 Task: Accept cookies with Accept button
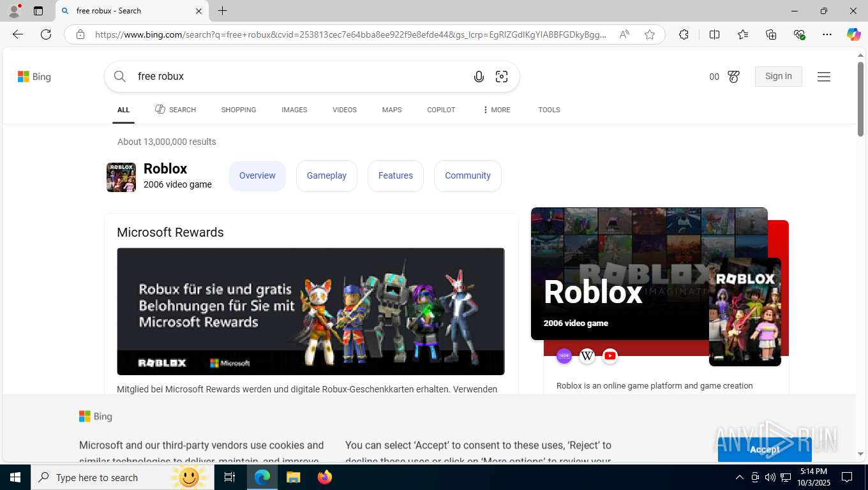click(765, 449)
